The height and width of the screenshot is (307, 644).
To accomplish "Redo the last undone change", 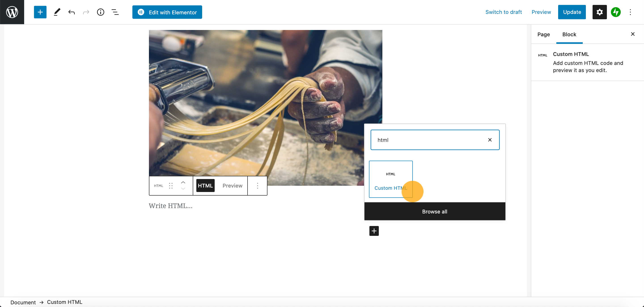I will (x=86, y=12).
